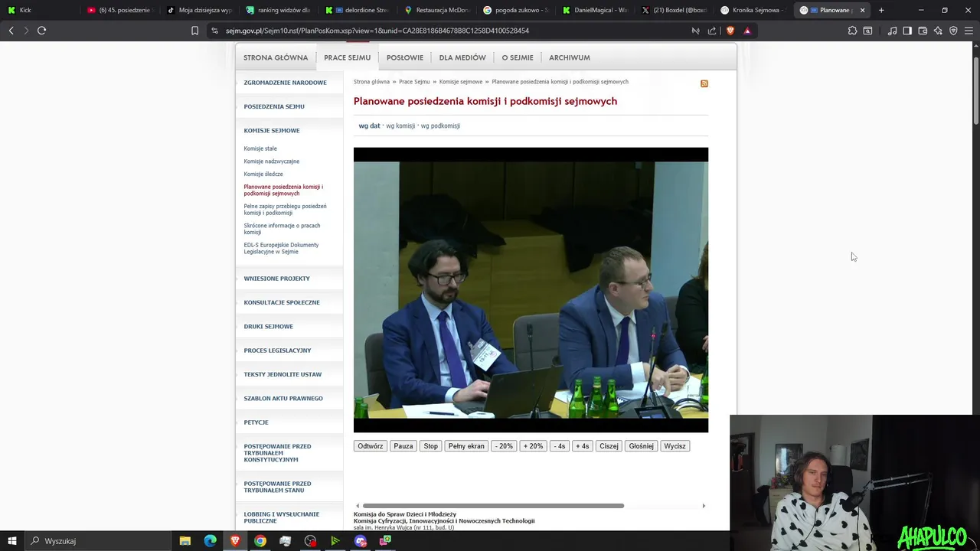Click the 'Głośniej' volume up button
The width and height of the screenshot is (980, 551).
pyautogui.click(x=641, y=446)
